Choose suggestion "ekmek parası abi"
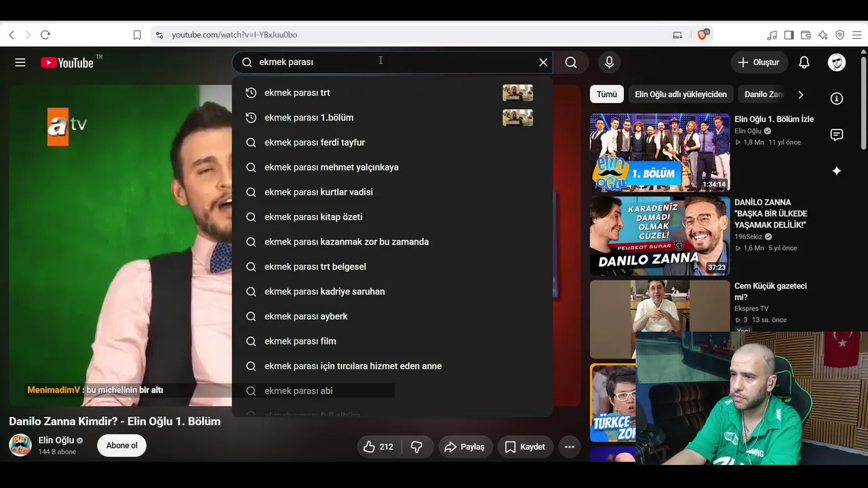The height and width of the screenshot is (488, 868). (392, 391)
